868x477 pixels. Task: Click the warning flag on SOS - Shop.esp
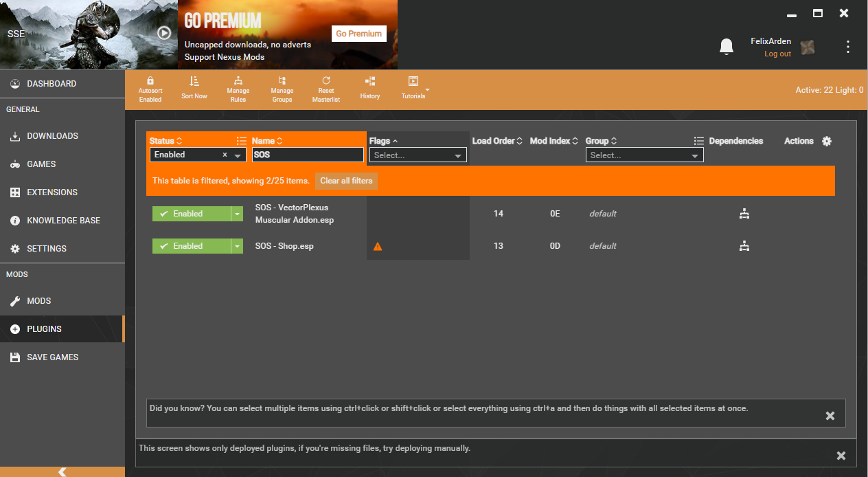click(x=377, y=246)
